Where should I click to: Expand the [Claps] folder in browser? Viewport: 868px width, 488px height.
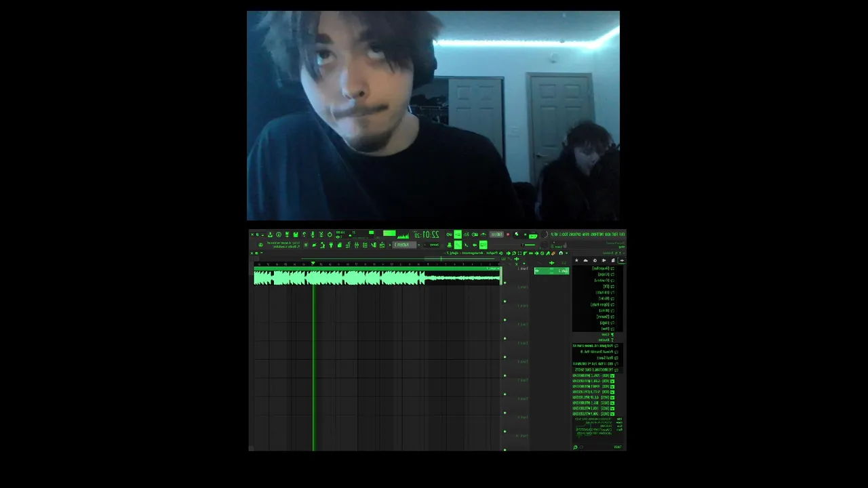[x=606, y=274]
